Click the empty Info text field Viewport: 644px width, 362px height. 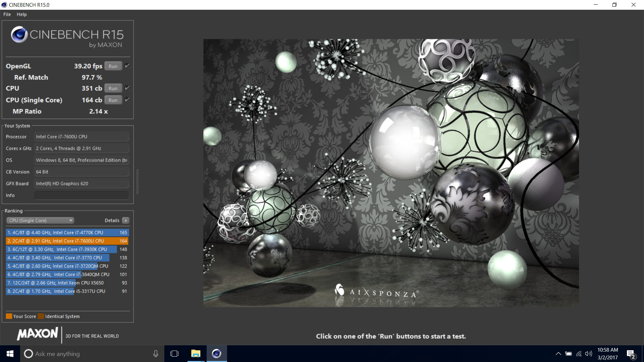click(x=82, y=195)
